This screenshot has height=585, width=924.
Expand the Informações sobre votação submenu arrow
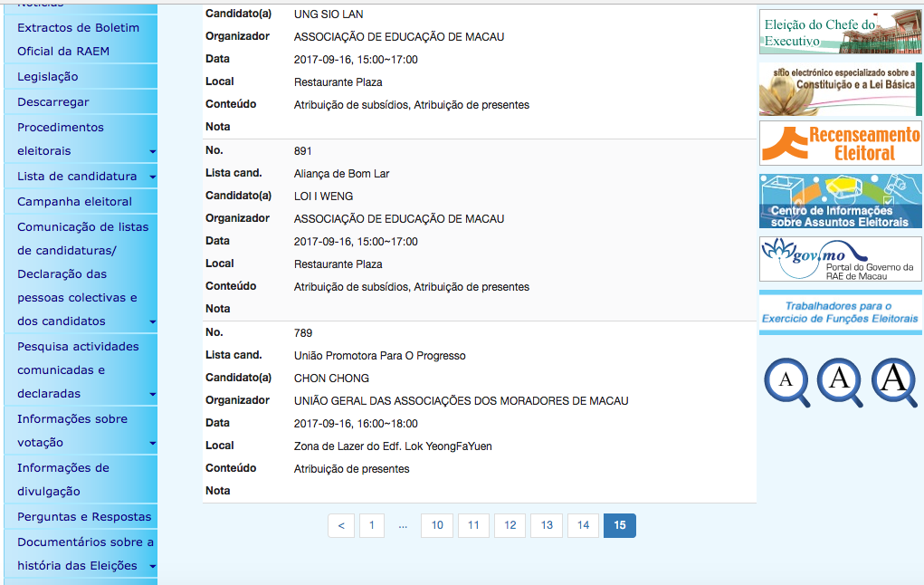pos(152,444)
